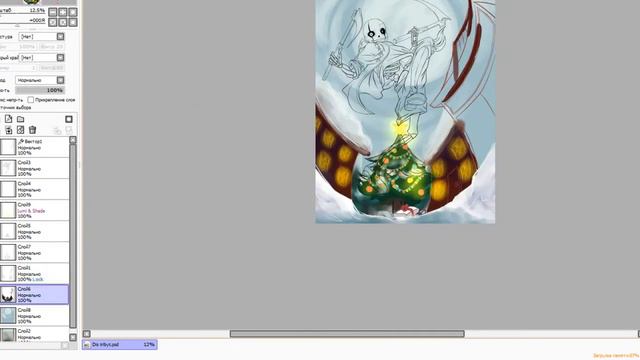Click the reset rotation button, last in rotation row
Viewport: 640px width, 360px height.
pos(73,22)
